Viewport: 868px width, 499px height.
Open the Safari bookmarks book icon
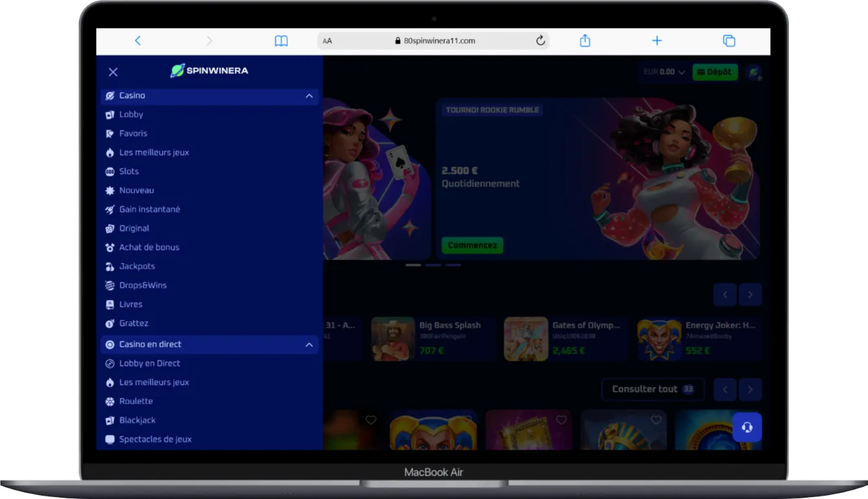(281, 41)
